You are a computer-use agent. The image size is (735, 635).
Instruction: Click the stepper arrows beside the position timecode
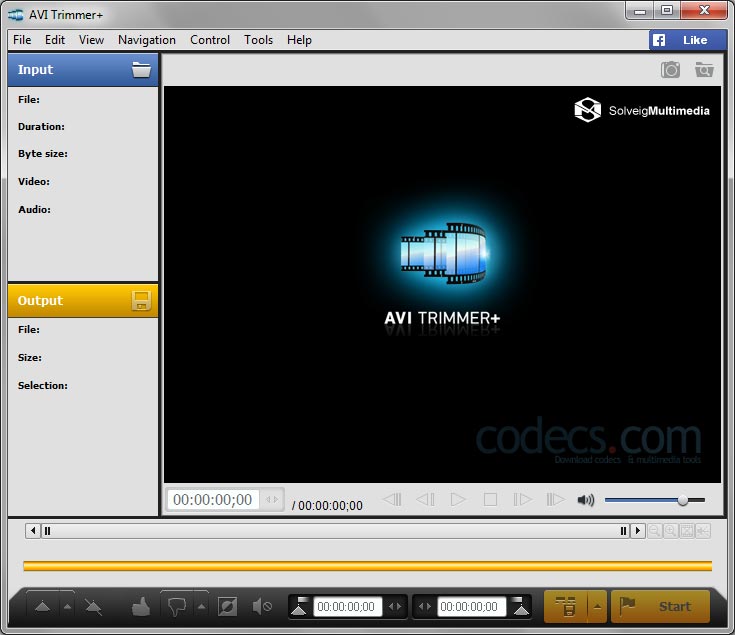tap(272, 500)
